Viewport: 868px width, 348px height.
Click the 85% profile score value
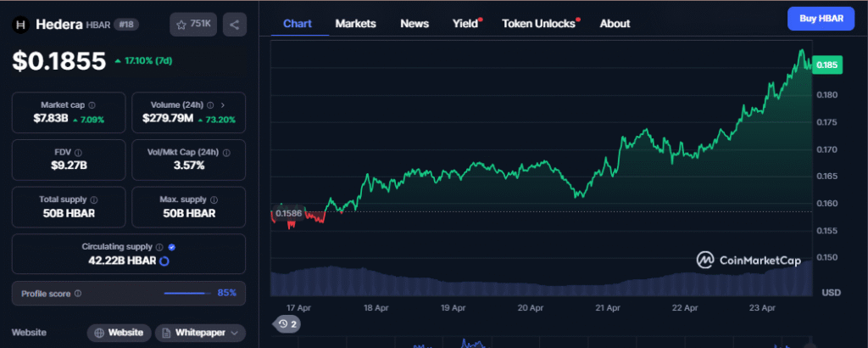tap(227, 293)
